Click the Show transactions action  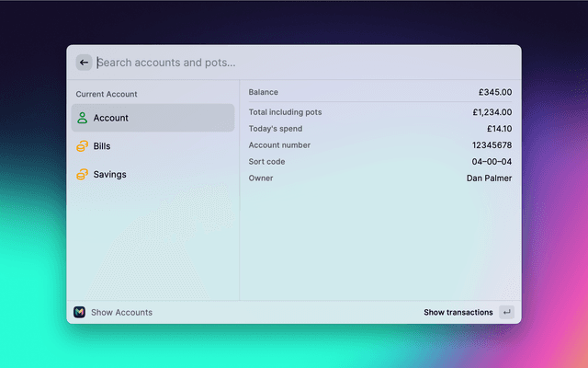click(458, 313)
